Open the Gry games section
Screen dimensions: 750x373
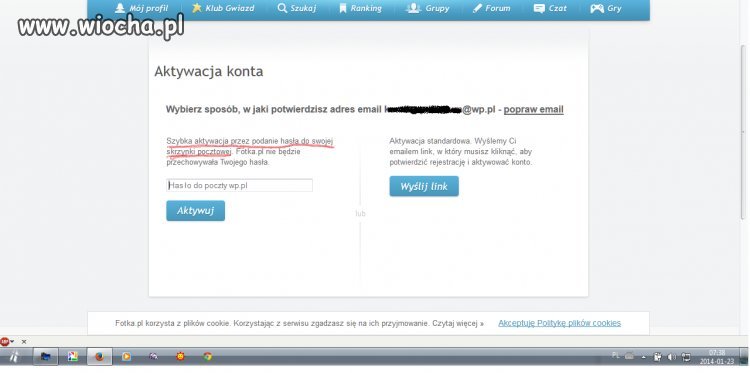point(606,8)
